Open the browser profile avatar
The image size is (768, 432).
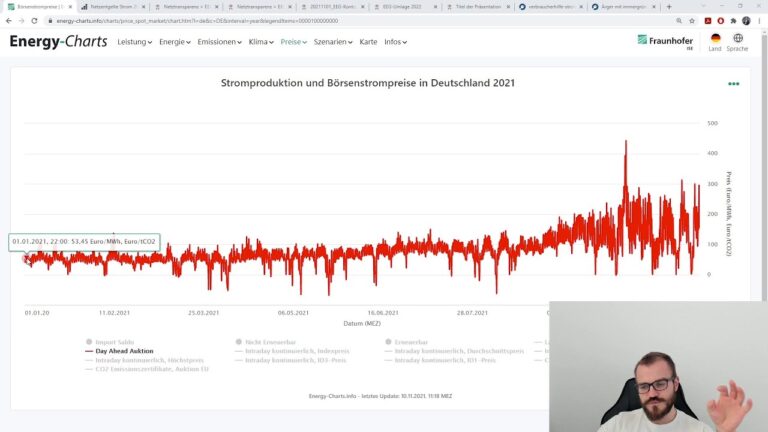click(x=746, y=21)
